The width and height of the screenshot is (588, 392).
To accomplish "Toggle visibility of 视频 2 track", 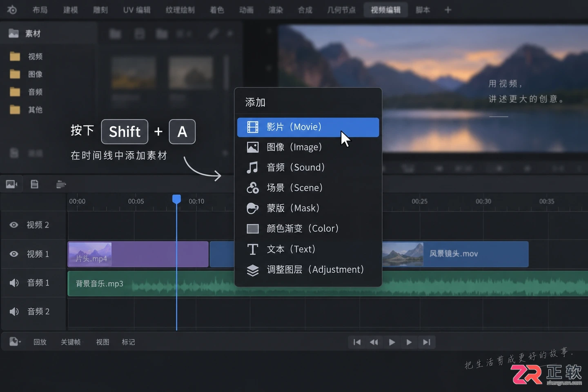I will click(14, 225).
